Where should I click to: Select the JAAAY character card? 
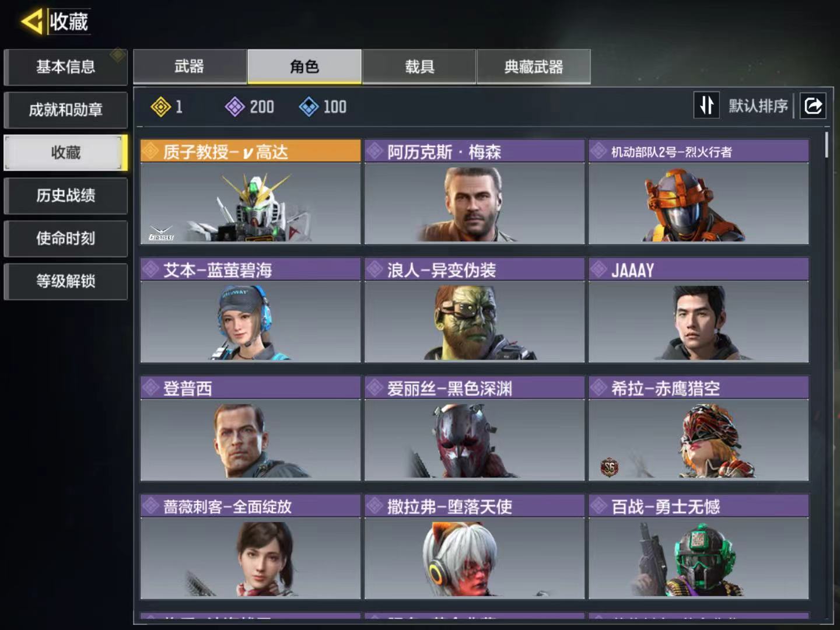[x=698, y=310]
